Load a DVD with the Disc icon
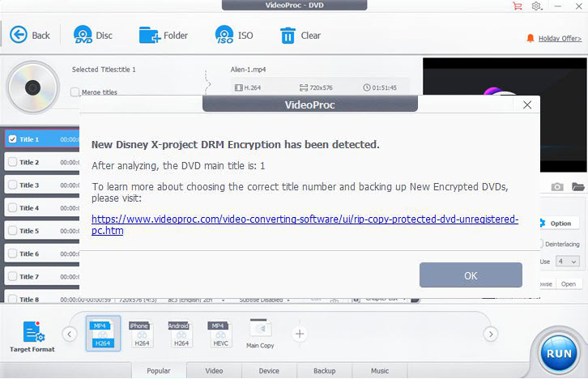The image size is (588, 379). point(83,35)
